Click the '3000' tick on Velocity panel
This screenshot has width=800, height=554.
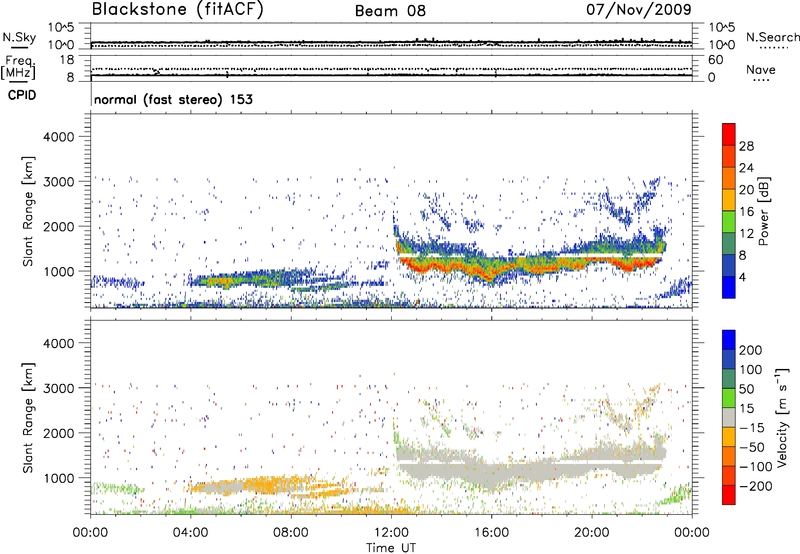(x=58, y=388)
